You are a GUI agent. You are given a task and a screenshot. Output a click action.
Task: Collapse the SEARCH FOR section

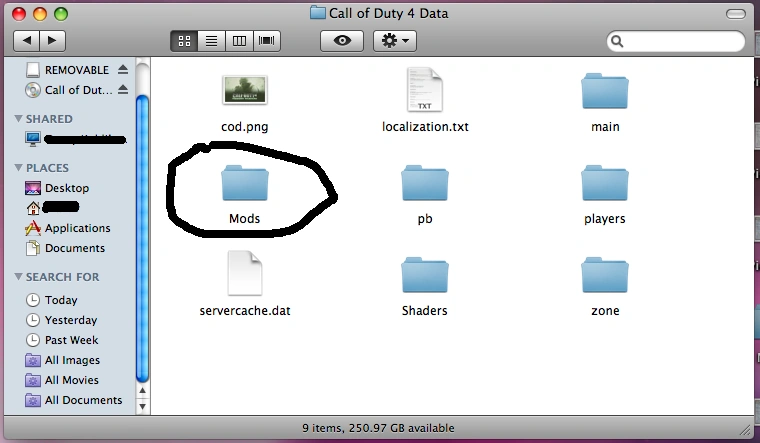pyautogui.click(x=18, y=276)
